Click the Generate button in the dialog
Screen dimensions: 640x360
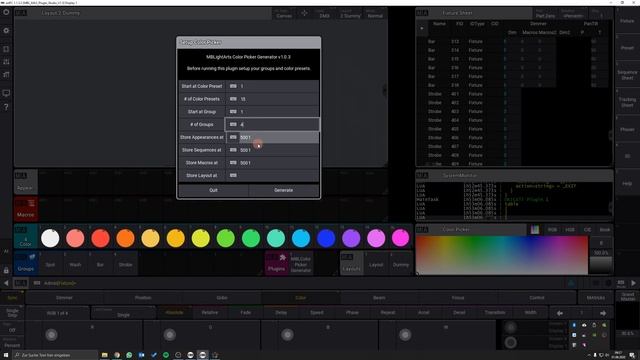[284, 190]
